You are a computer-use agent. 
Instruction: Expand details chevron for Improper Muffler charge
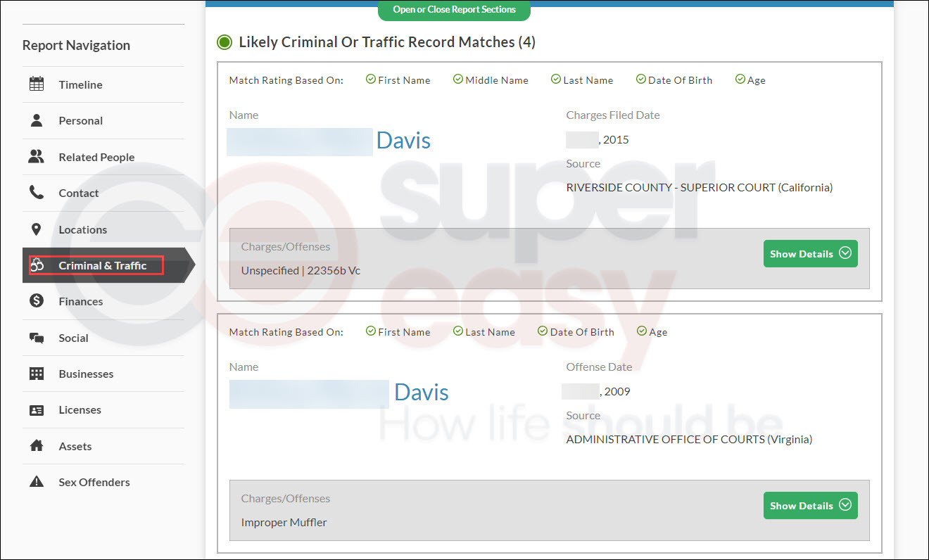(x=845, y=505)
